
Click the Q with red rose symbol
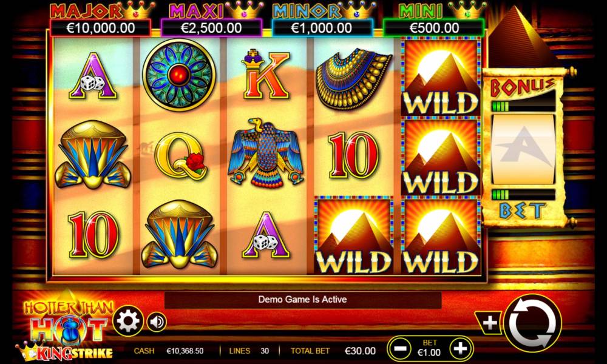tap(180, 155)
